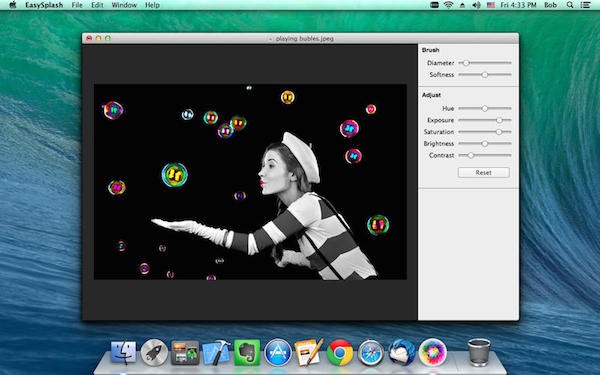Open the Trash in the dock
Image resolution: width=600 pixels, height=375 pixels.
click(x=479, y=352)
